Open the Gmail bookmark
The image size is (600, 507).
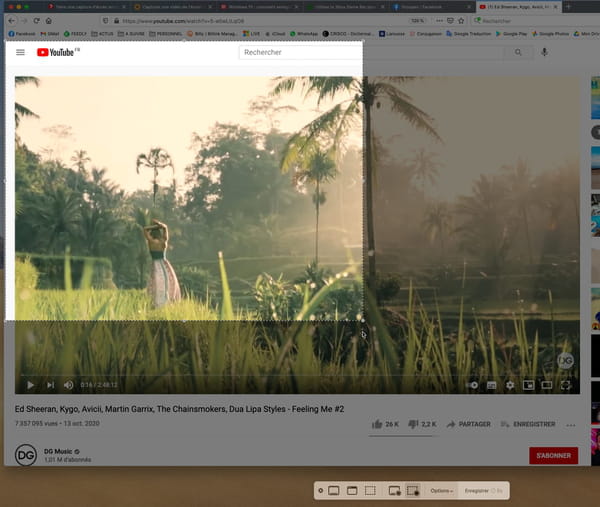pos(50,34)
